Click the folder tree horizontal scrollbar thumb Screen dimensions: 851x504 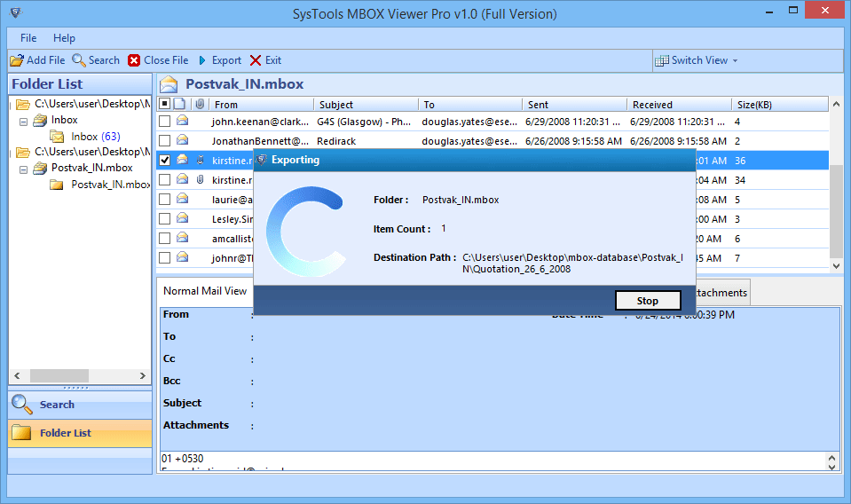[59, 375]
